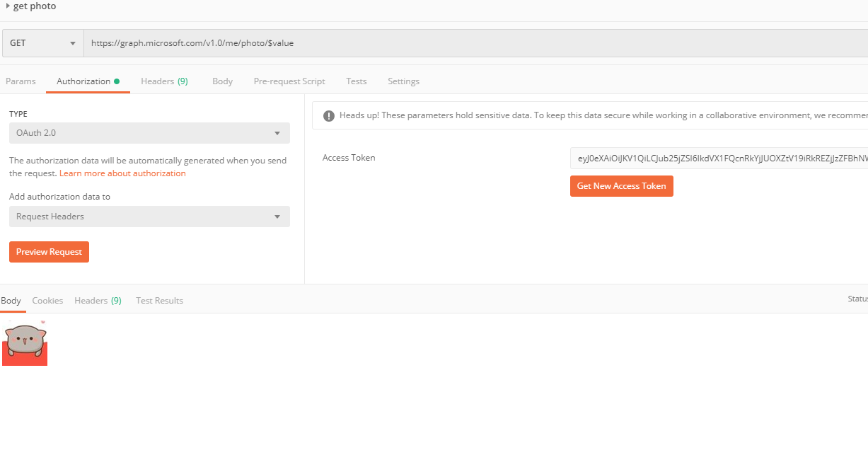Click Get New Access Token button

621,186
